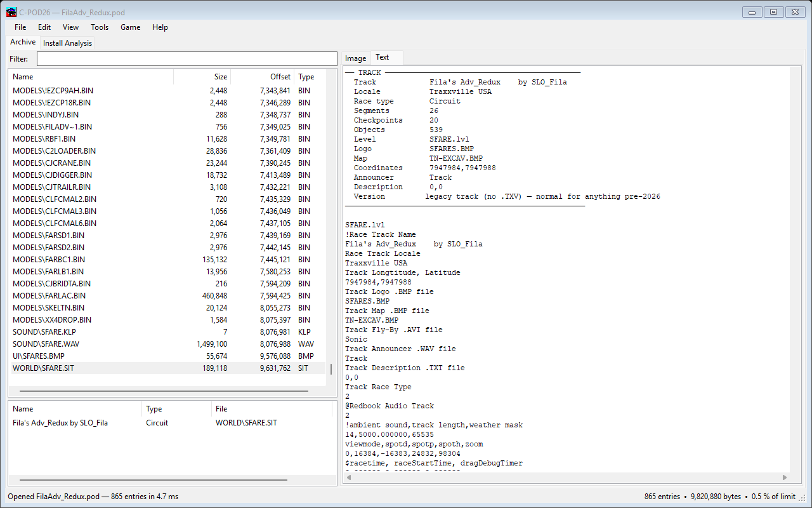This screenshot has width=812, height=508.
Task: Click the track list horizontal scrollbar
Action: tap(154, 481)
